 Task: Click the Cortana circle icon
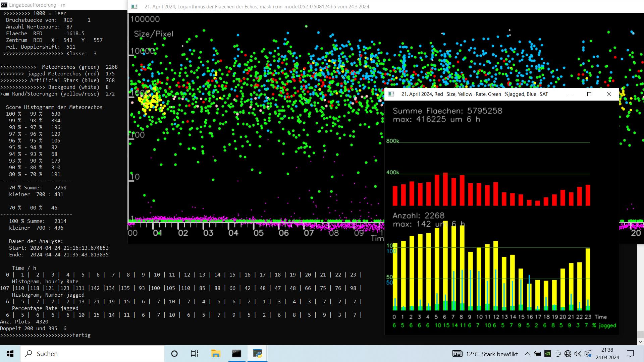[x=174, y=354]
